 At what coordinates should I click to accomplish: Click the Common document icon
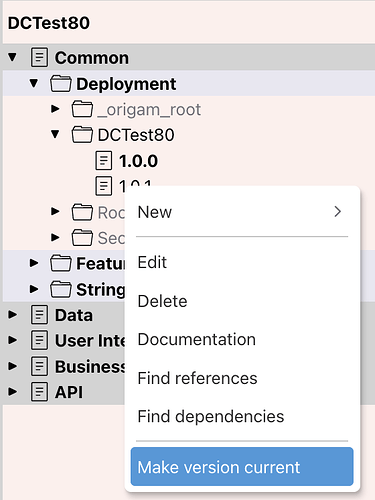(x=39, y=57)
